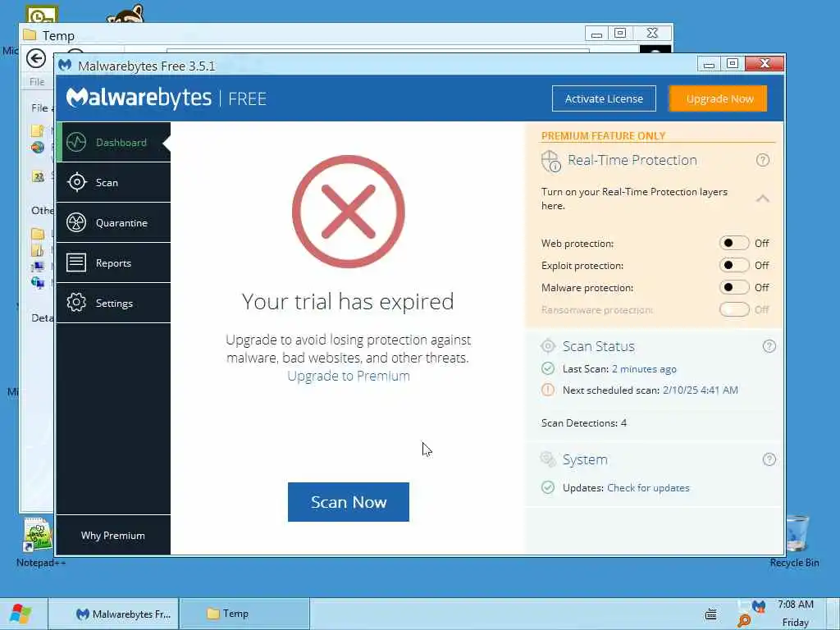
Task: Click the Your trial has expired heading
Action: point(348,302)
